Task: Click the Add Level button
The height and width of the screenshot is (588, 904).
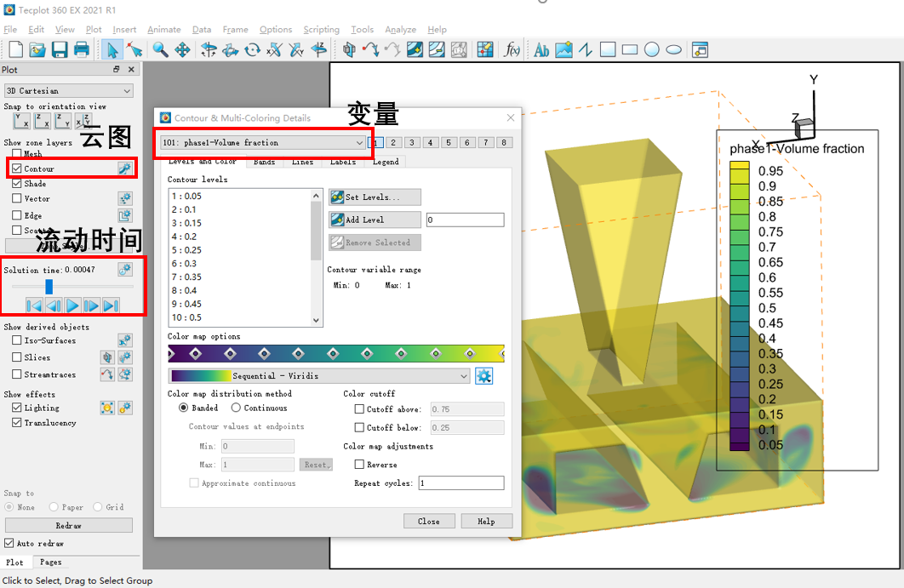Action: 375,220
